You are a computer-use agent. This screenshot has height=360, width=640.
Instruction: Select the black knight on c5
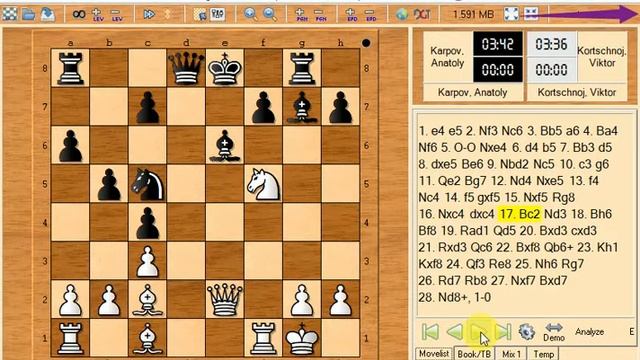point(148,184)
